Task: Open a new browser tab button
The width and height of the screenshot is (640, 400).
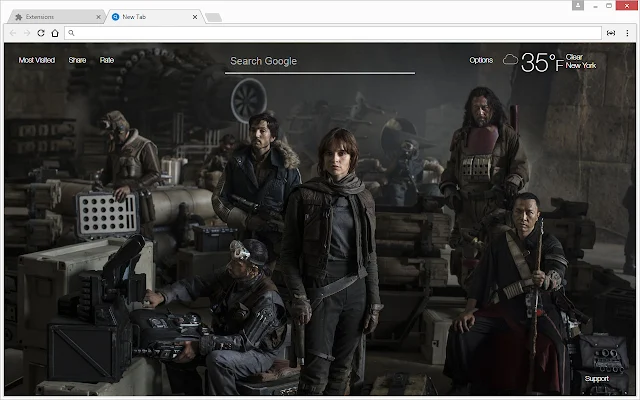Action: pyautogui.click(x=213, y=17)
